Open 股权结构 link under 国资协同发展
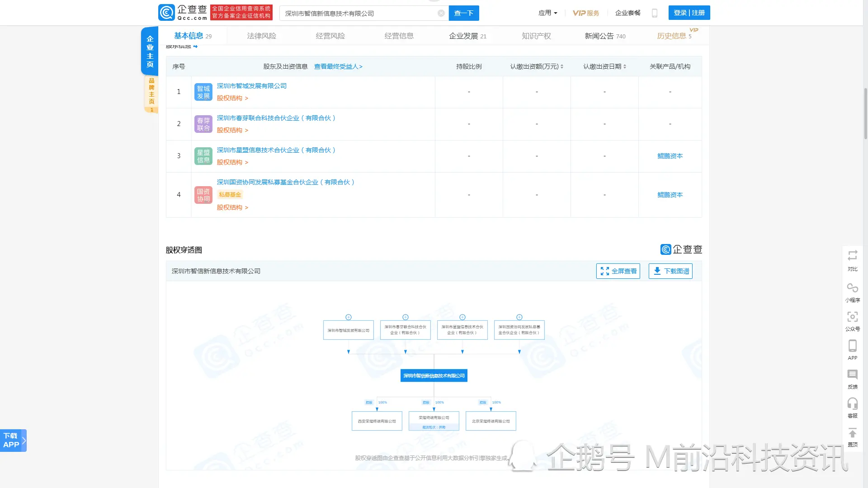 [232, 207]
